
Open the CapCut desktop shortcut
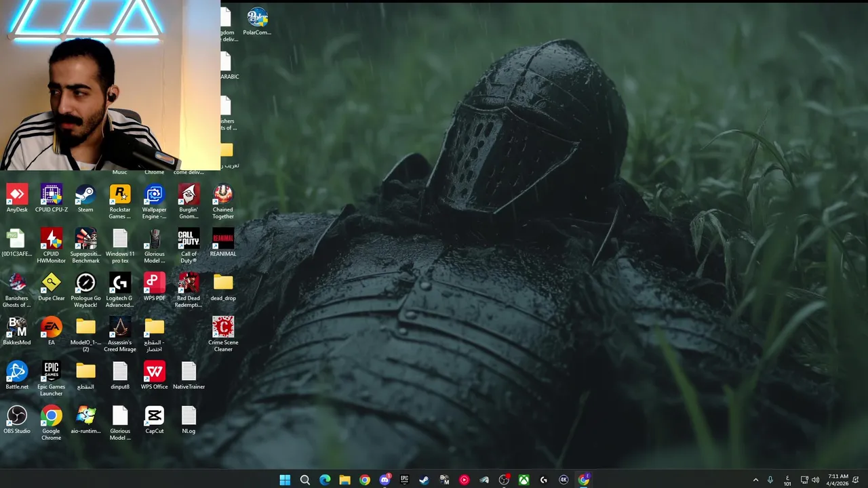(154, 420)
